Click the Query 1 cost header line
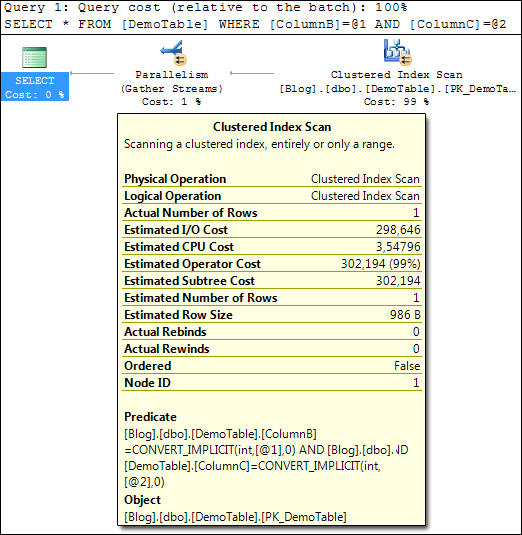This screenshot has height=535, width=522. point(206,7)
